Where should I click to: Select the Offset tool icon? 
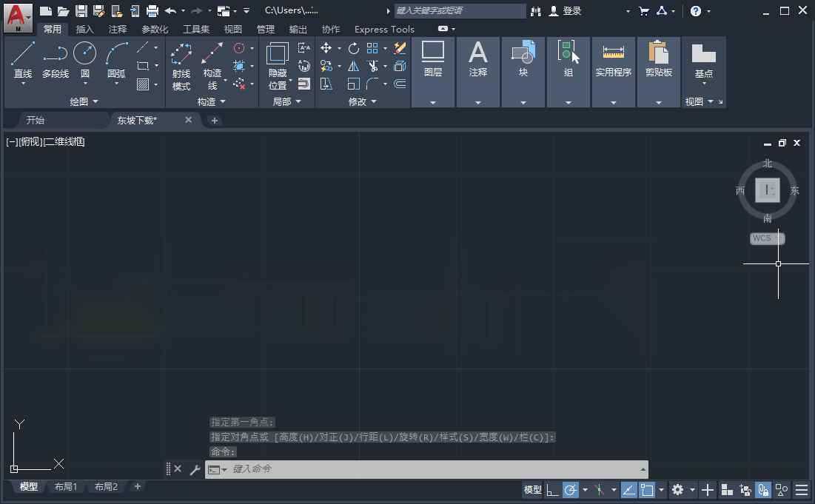coord(400,84)
